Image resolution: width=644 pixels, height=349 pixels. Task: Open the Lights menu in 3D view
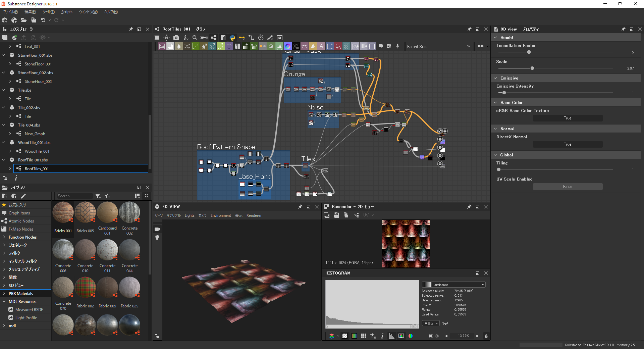(x=190, y=215)
